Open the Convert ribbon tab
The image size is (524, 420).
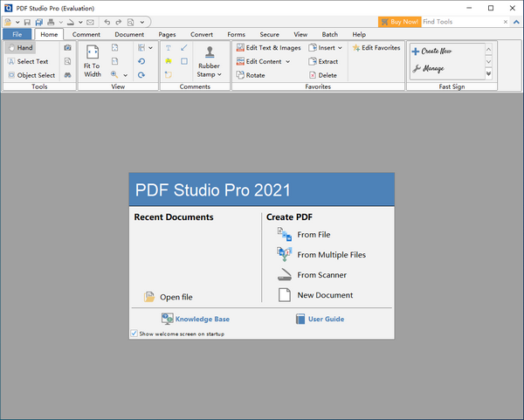(202, 34)
